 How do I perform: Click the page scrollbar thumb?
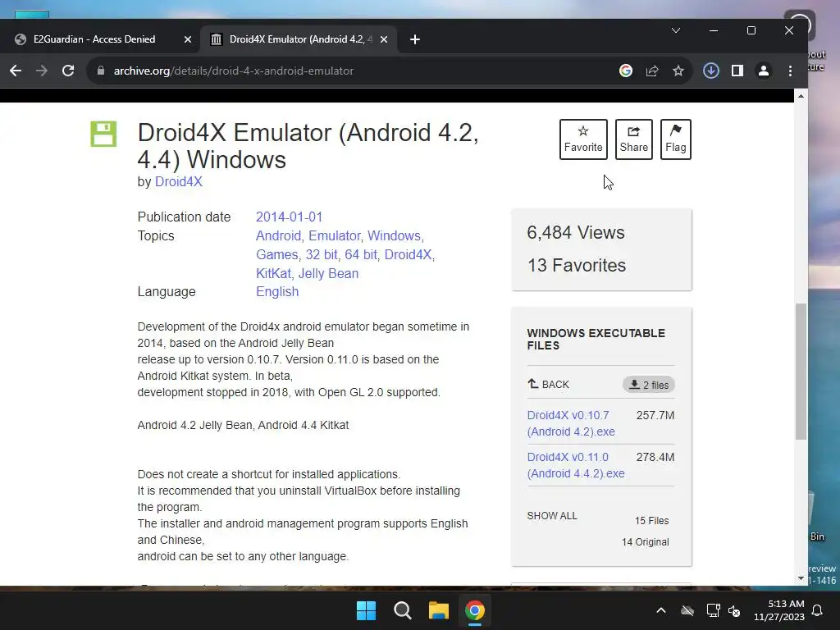point(801,372)
